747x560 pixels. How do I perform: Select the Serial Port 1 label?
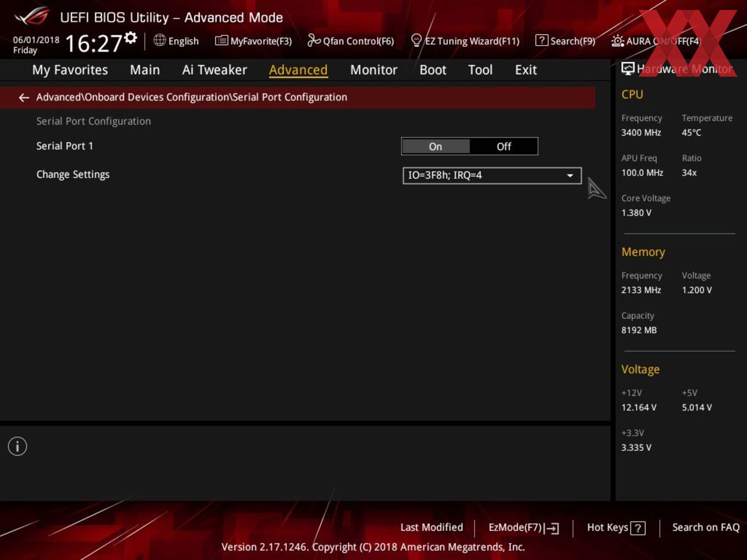(x=65, y=145)
